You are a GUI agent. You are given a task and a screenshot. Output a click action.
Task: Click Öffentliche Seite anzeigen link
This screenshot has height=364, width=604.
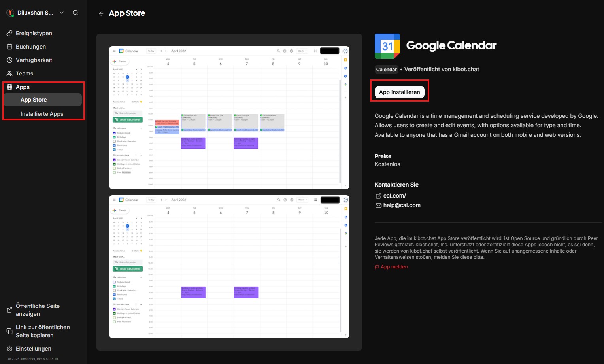pos(38,310)
